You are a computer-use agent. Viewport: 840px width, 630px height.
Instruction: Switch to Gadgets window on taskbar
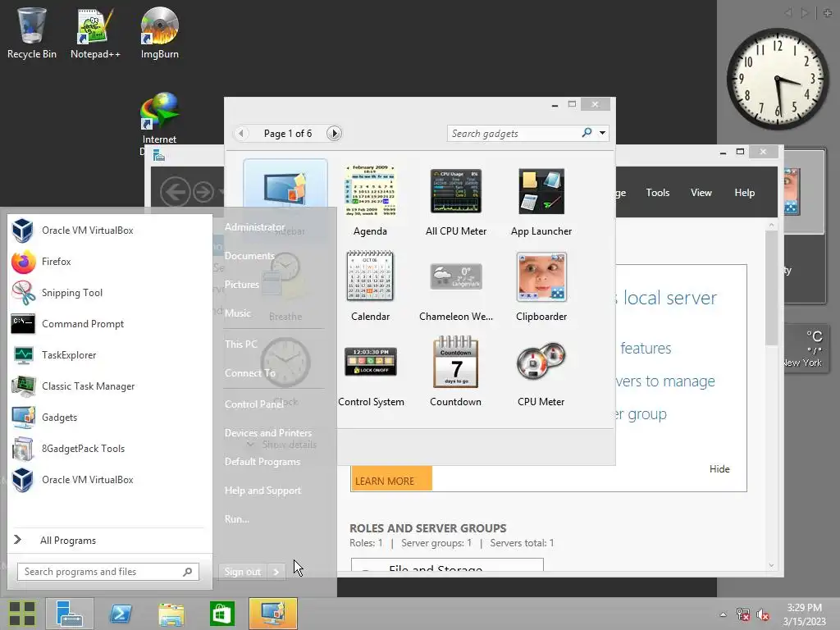point(272,614)
